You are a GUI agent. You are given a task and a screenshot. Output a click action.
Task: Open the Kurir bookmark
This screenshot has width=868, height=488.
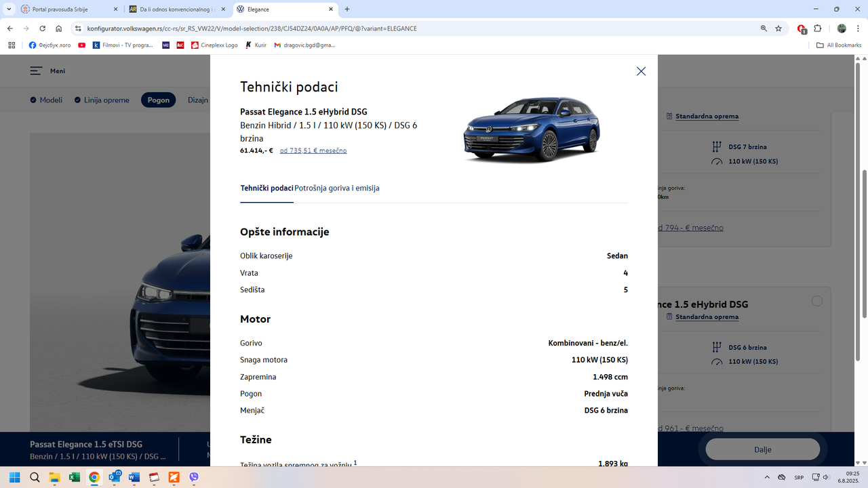(x=256, y=45)
